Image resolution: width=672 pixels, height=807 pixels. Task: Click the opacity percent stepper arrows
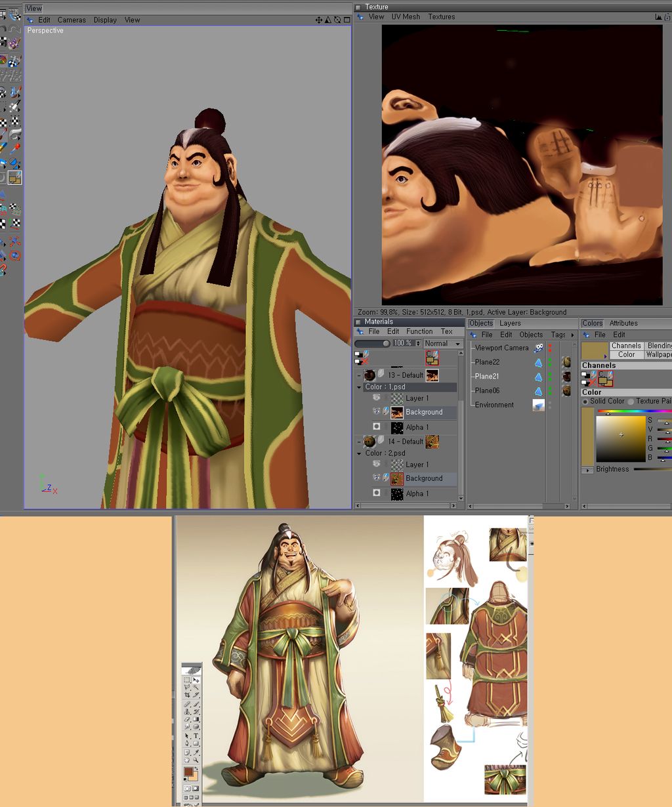pos(418,343)
